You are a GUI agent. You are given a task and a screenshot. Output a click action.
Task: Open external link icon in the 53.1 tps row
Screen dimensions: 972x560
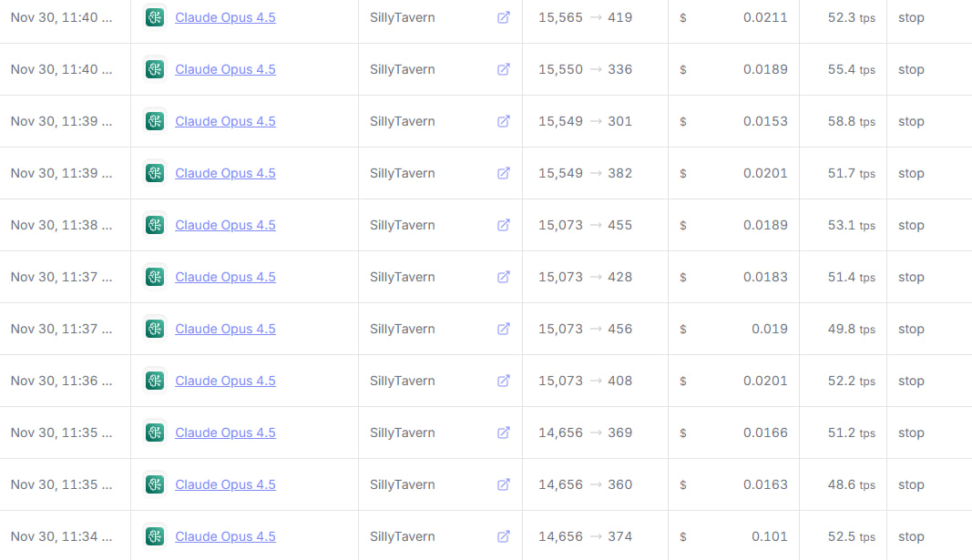coord(504,225)
